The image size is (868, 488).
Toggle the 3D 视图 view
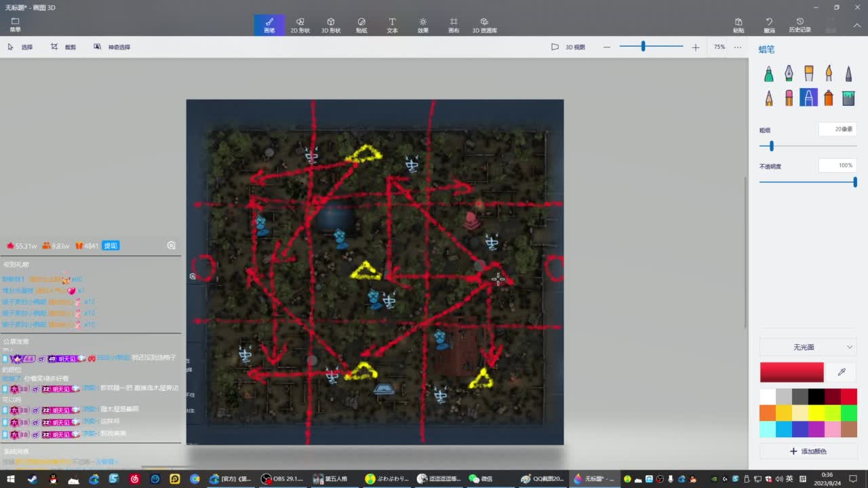pyautogui.click(x=568, y=47)
